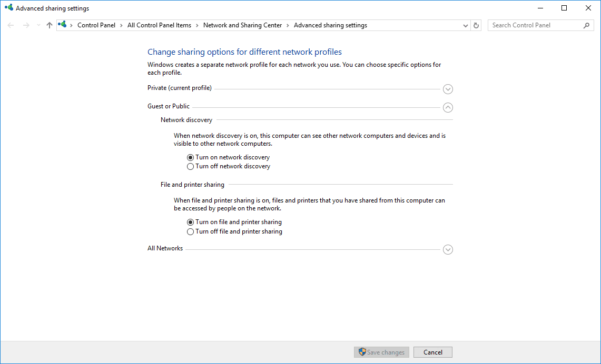Expand the Private (current profile) section
601x364 pixels.
[x=448, y=89]
